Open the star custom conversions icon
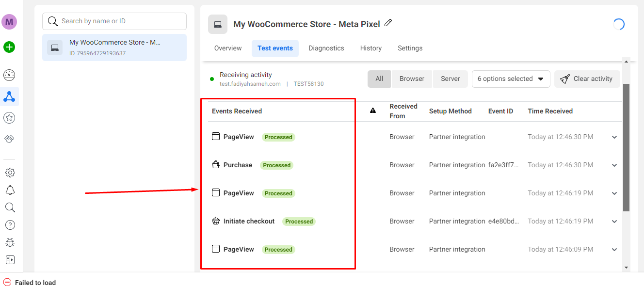This screenshot has width=644, height=286. (9, 117)
